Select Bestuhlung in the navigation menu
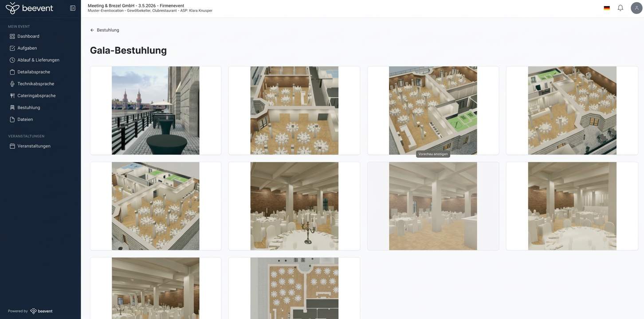This screenshot has height=319, width=644. click(28, 107)
